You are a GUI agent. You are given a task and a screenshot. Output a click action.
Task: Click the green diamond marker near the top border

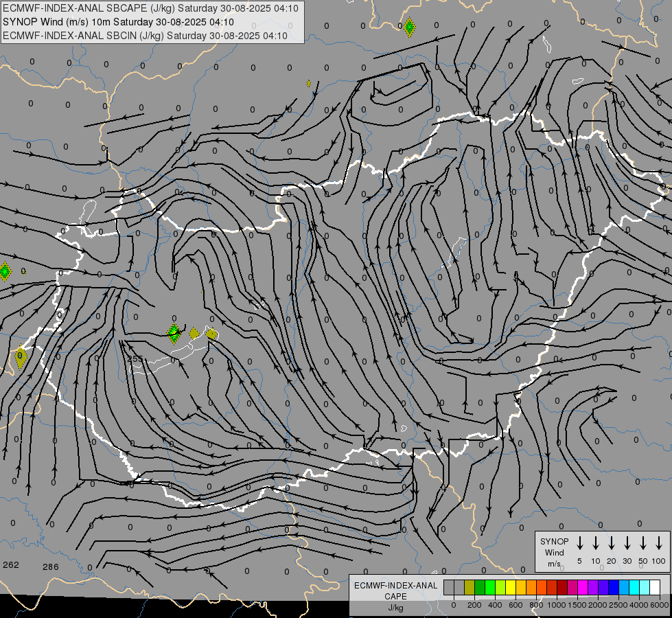tap(409, 27)
